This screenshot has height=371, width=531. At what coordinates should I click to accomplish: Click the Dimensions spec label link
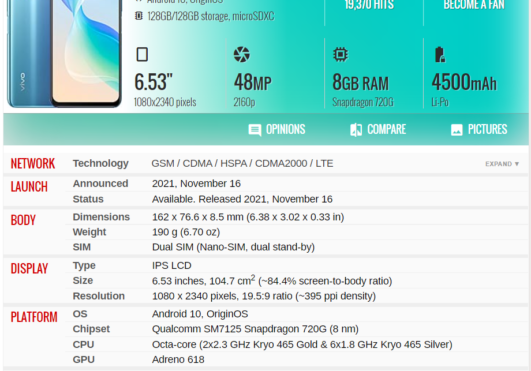tap(101, 217)
